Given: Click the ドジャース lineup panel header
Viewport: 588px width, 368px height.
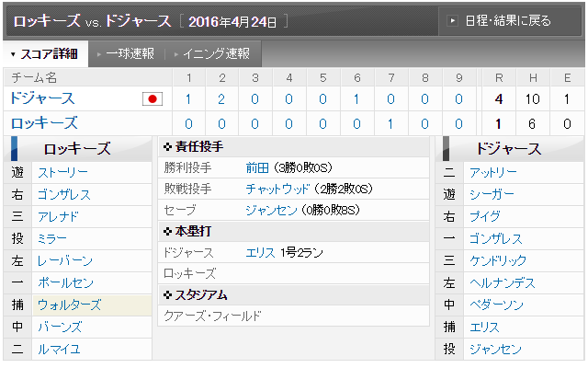Looking at the screenshot, I should click(509, 149).
